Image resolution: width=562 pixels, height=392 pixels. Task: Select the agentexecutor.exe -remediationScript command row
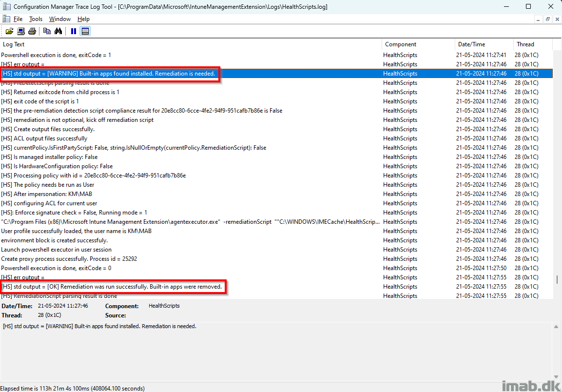(x=276, y=222)
